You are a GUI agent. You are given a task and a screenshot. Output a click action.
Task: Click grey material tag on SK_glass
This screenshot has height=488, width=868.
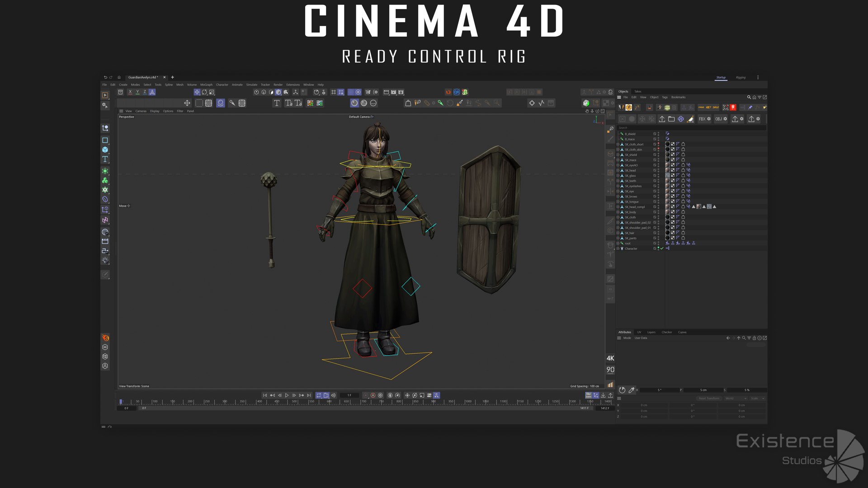click(667, 176)
